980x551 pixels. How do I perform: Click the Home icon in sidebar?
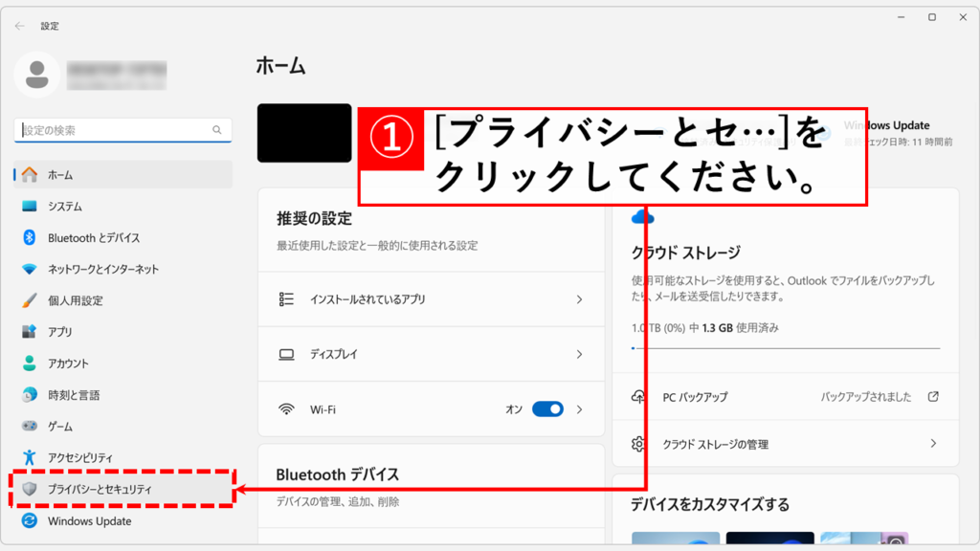click(30, 175)
